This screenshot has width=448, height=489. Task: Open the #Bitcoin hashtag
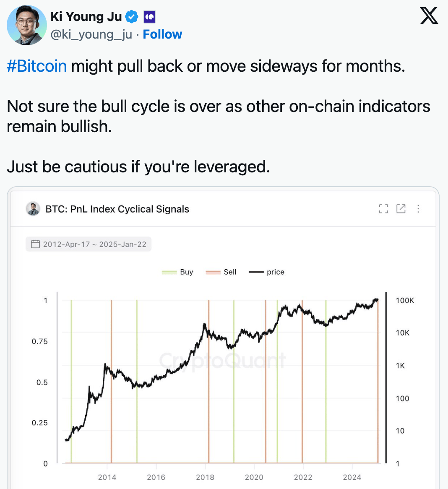[37, 66]
